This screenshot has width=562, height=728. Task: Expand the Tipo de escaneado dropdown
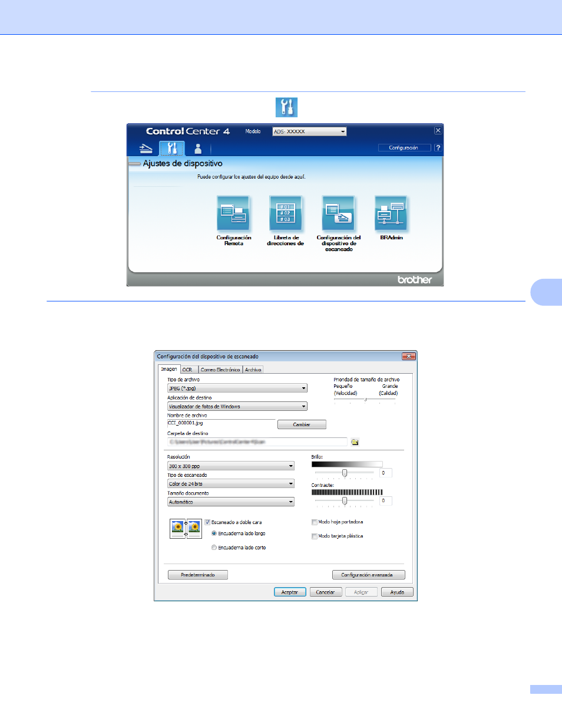tap(231, 484)
